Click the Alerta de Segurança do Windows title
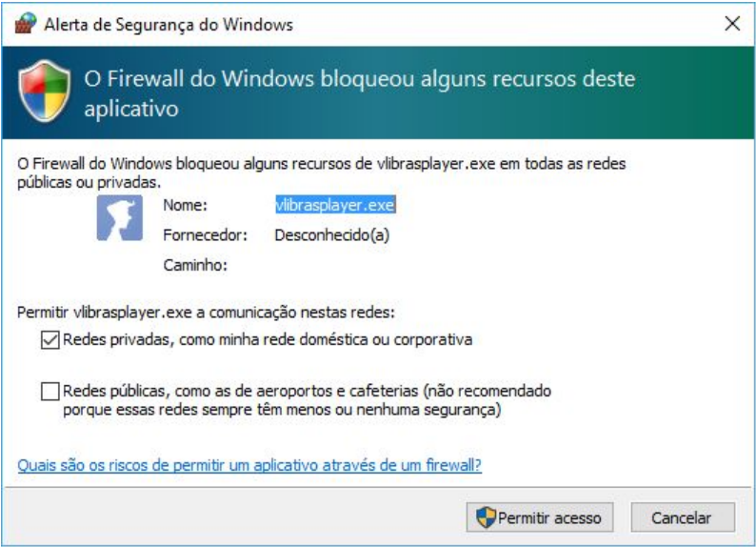Viewport: 756px width, 547px height. point(169,24)
